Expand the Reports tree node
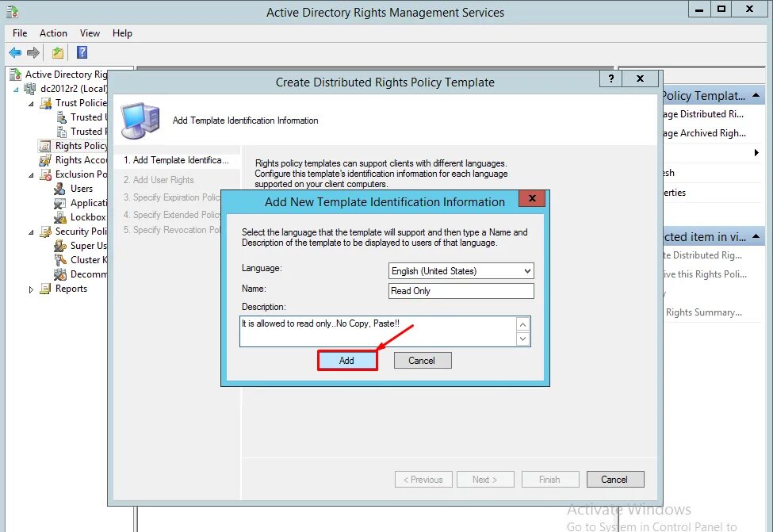The height and width of the screenshot is (532, 773). pyautogui.click(x=31, y=289)
